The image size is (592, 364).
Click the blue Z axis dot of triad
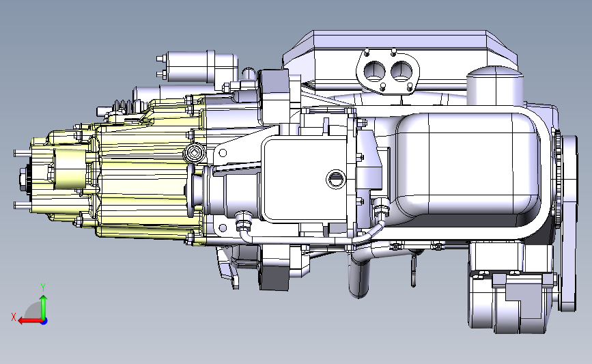(44, 322)
